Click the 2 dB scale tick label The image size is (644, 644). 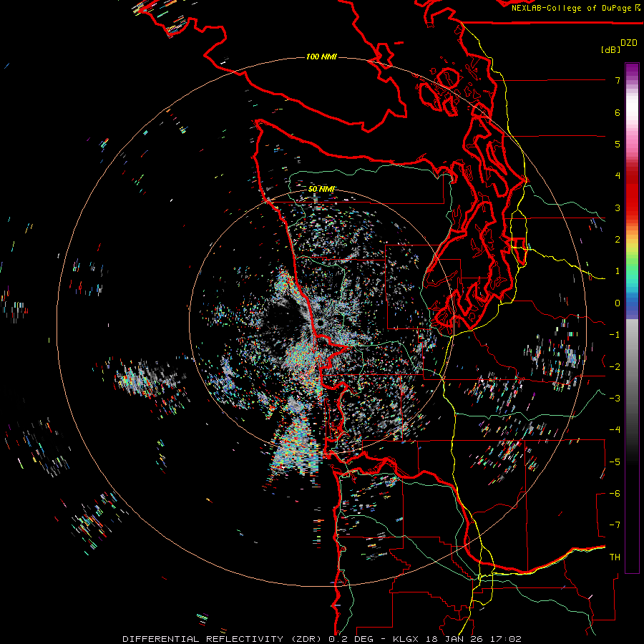point(618,240)
